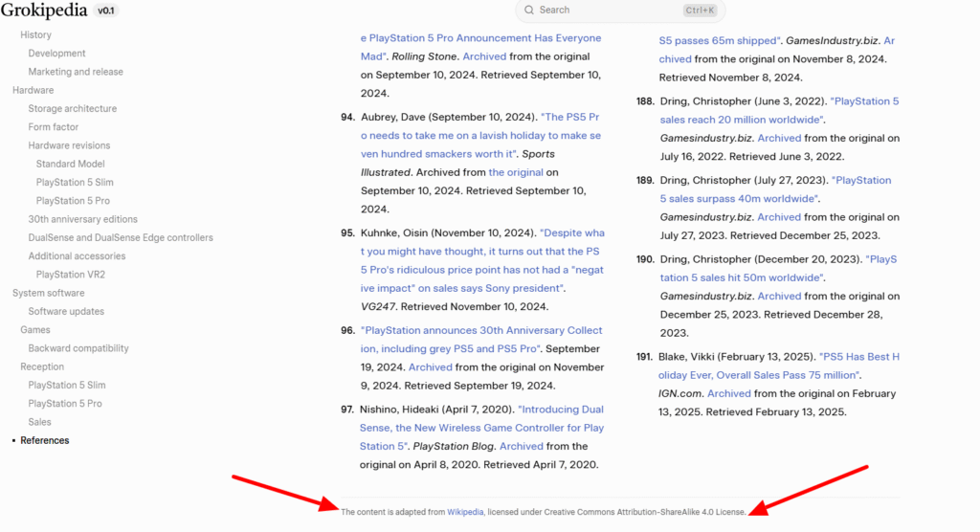Open "the original" link in reference 94
The width and height of the screenshot is (980, 532).
(516, 172)
